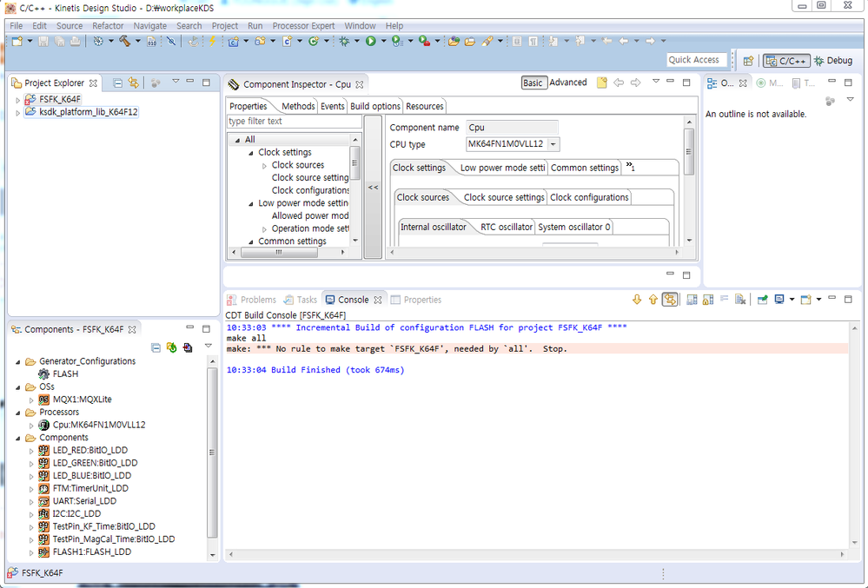Select Low power mode settings tab
Viewport: 868px width, 588px height.
click(x=502, y=168)
